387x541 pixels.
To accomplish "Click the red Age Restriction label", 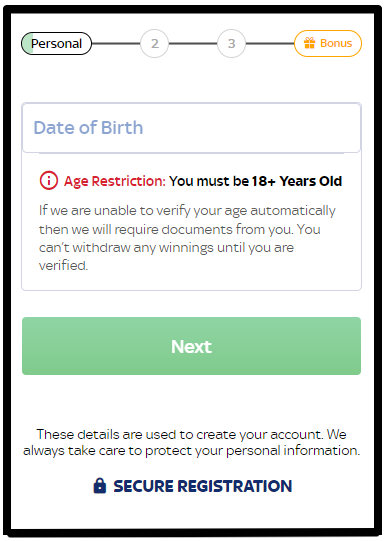I will pyautogui.click(x=115, y=181).
